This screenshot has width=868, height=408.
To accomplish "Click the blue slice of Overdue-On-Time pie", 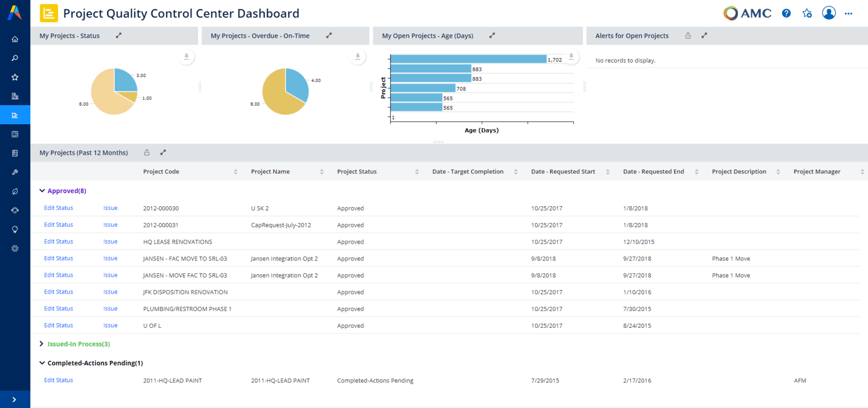I will click(x=297, y=83).
